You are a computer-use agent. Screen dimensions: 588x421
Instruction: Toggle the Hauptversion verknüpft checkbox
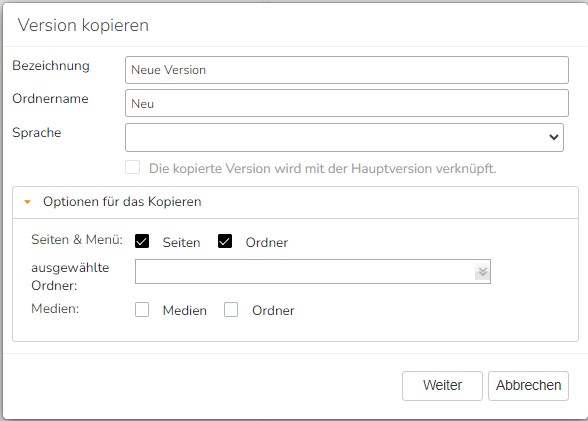click(132, 168)
